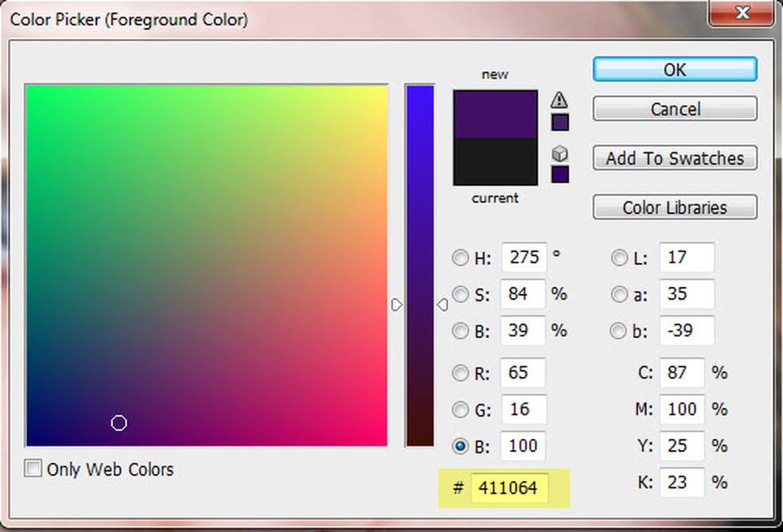
Task: Select the L lightness radio button
Action: pos(618,258)
